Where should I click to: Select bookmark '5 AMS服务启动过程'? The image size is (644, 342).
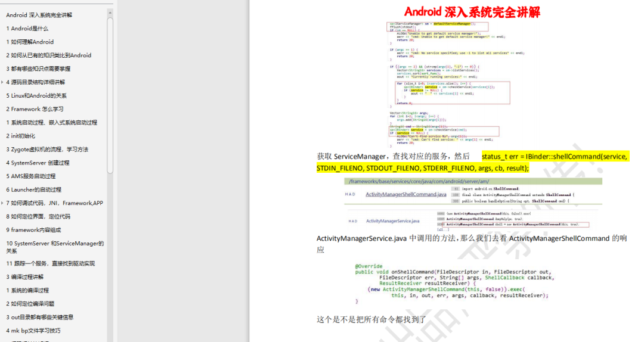click(31, 176)
